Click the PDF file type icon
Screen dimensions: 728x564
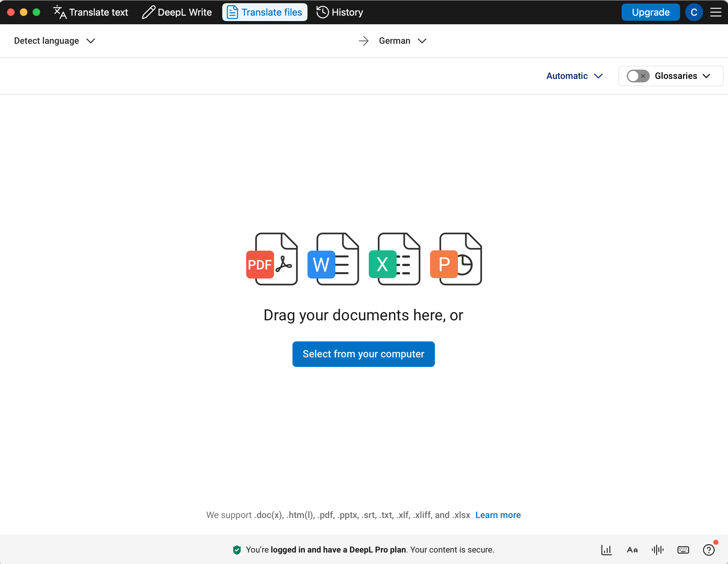tap(272, 259)
